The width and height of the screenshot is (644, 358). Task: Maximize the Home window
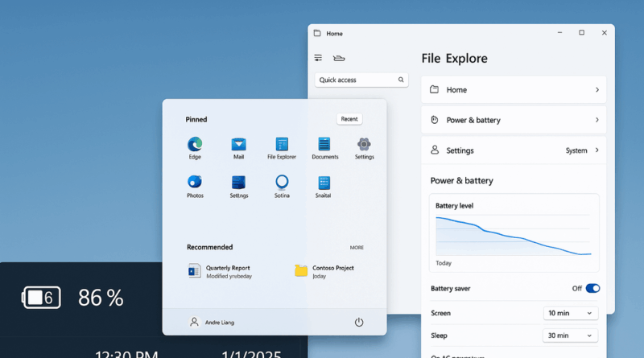pos(581,33)
